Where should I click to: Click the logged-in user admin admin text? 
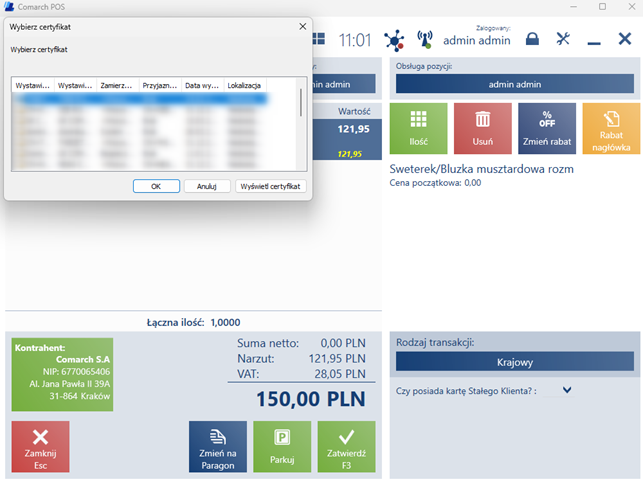coord(477,40)
